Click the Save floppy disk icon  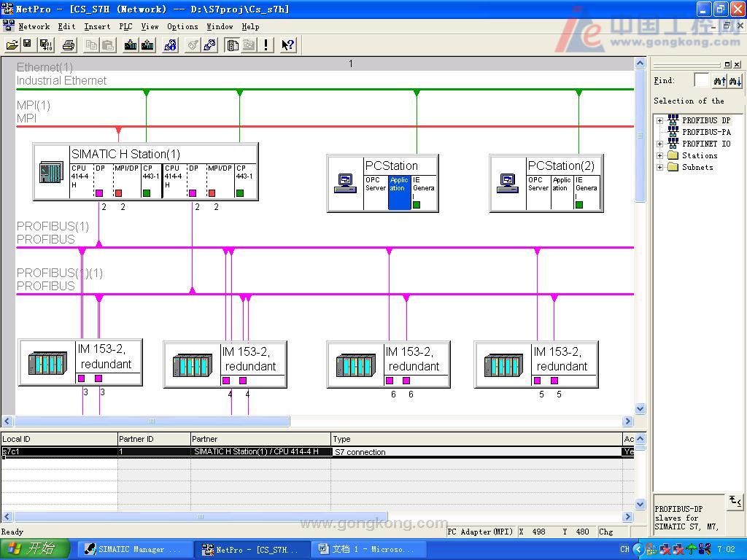pos(28,45)
